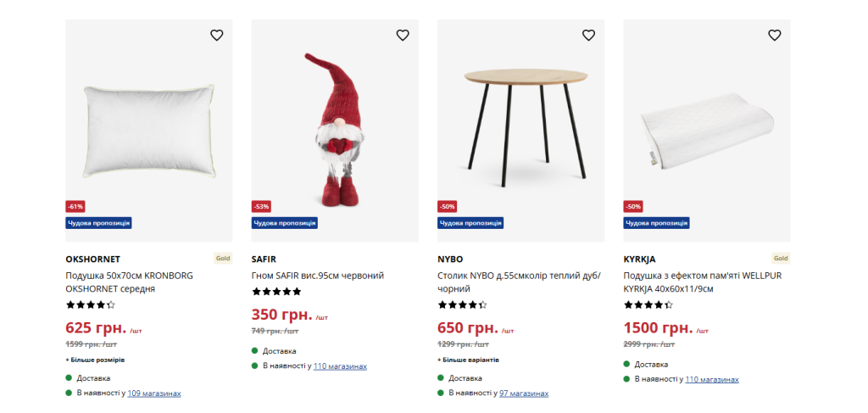Click star rating of SAFIR gnome
The width and height of the screenshot is (868, 413).
tap(276, 292)
